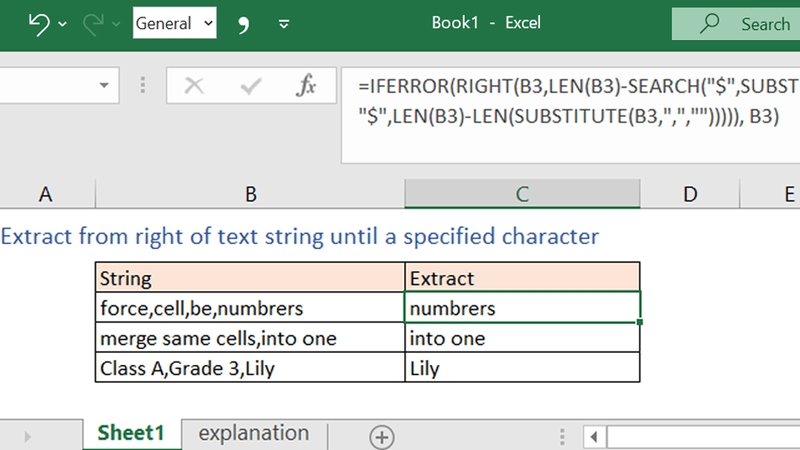Screen dimensions: 800x450
Task: Click the fill handle of cell C3
Action: pyautogui.click(x=639, y=322)
